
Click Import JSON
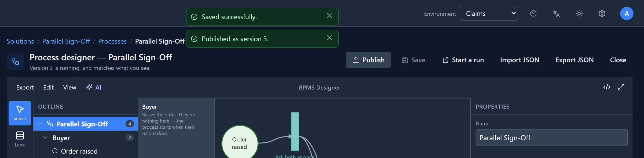pyautogui.click(x=519, y=60)
